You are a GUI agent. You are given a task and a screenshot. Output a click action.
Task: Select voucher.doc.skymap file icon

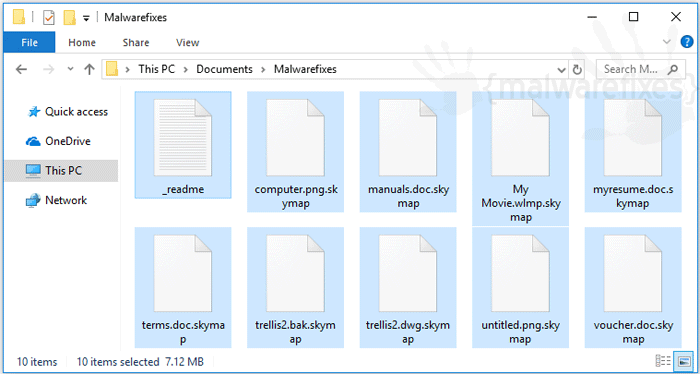click(x=633, y=273)
